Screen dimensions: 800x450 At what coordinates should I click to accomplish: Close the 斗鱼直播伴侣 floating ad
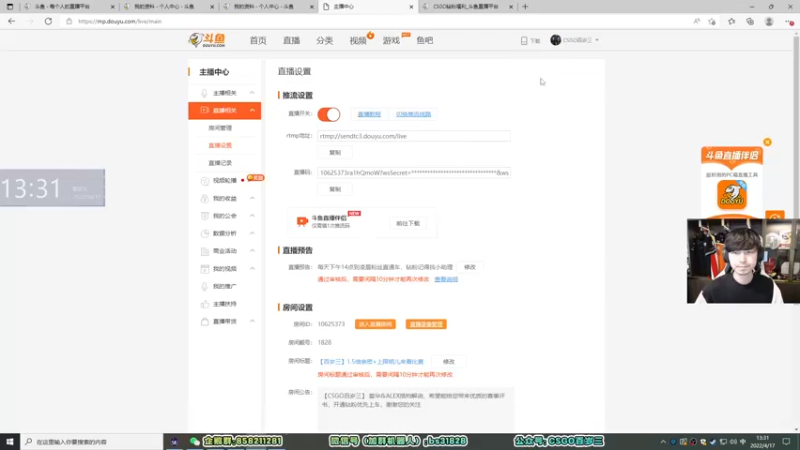(767, 142)
